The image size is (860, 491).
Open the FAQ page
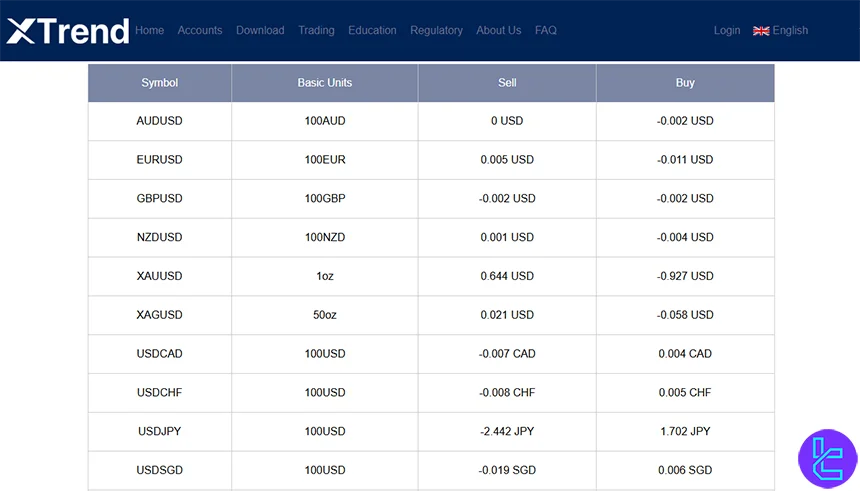546,31
